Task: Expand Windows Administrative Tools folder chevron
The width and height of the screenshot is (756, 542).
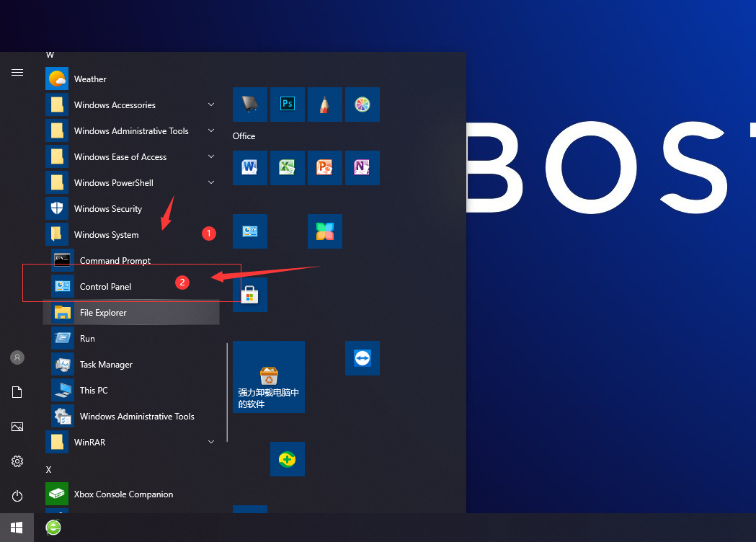Action: [x=210, y=130]
